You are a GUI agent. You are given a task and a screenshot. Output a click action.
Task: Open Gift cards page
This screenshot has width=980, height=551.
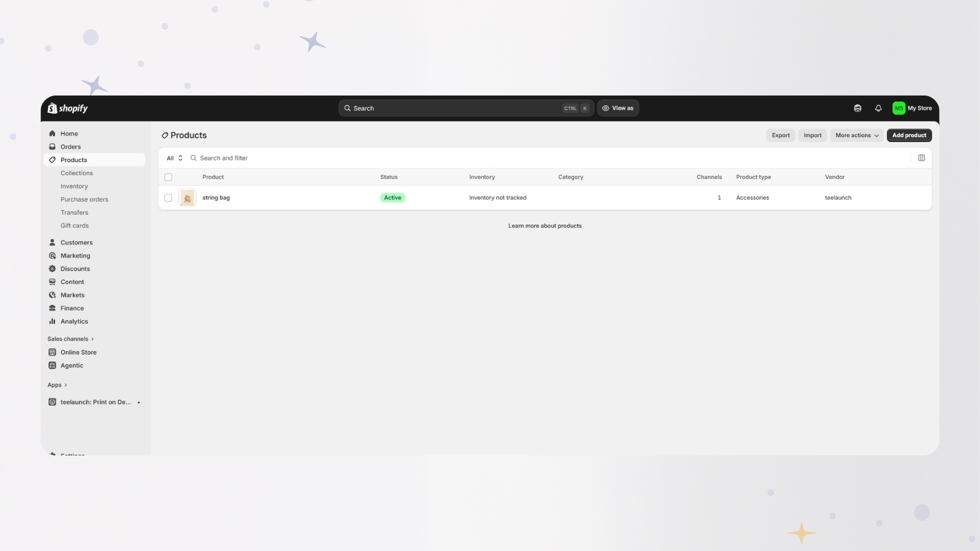point(75,226)
